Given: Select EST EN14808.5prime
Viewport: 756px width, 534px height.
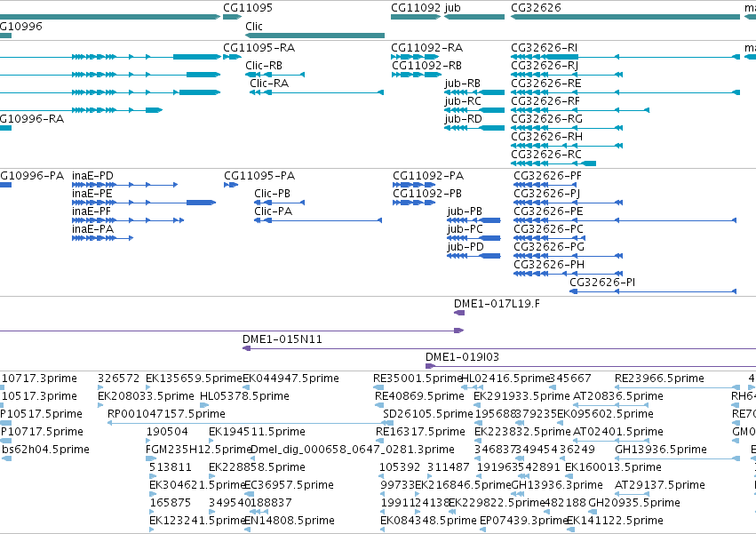Looking at the screenshot, I should 290,521.
